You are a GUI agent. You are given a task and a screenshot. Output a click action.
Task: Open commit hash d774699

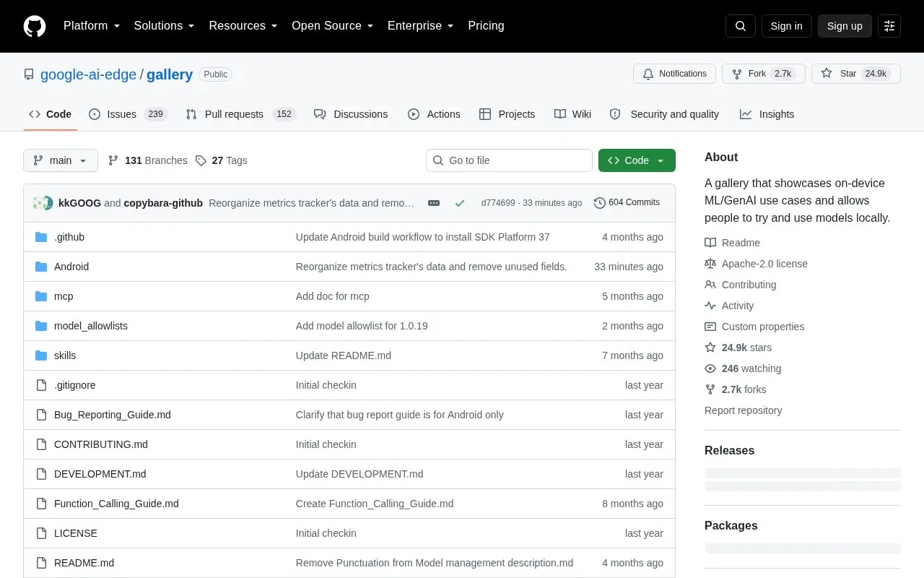tap(498, 203)
